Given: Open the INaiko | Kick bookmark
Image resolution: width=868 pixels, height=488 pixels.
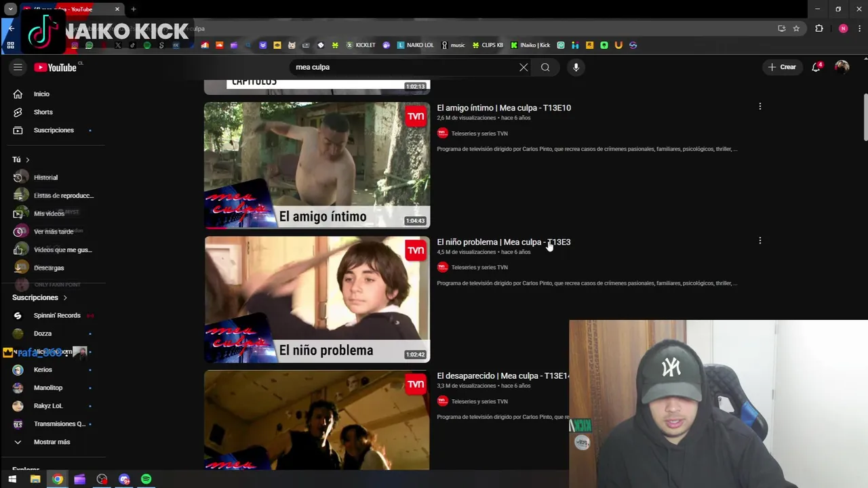Looking at the screenshot, I should (530, 45).
